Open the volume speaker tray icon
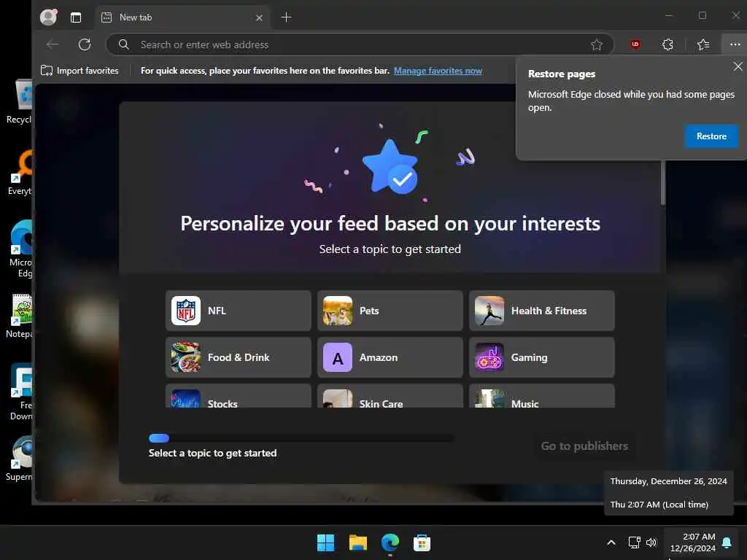 tap(651, 542)
